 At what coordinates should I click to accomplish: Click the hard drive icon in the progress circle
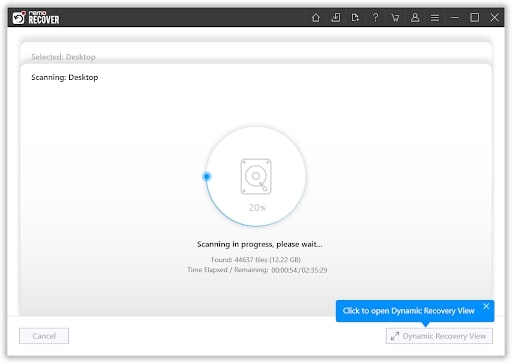(x=256, y=176)
